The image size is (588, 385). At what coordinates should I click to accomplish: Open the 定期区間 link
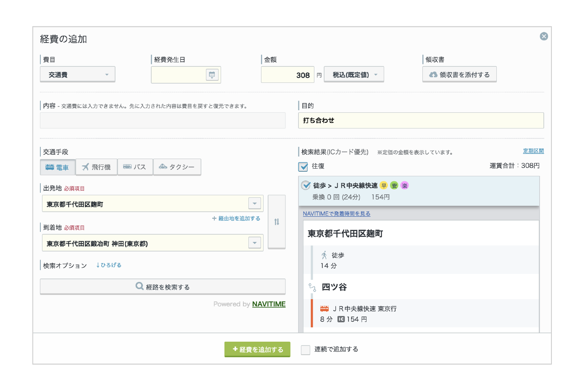tap(533, 151)
